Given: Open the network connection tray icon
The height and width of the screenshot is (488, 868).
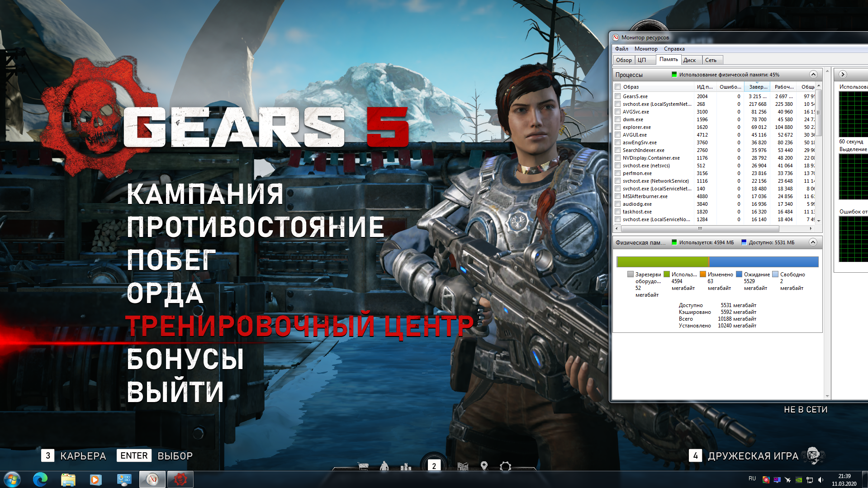Looking at the screenshot, I should tap(810, 480).
